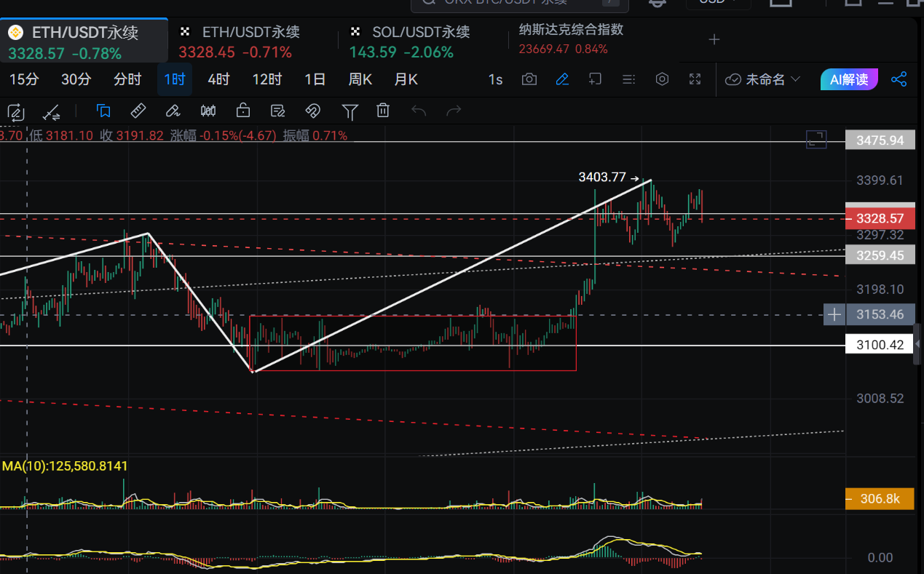Click the camera screenshot icon
Viewport: 924px width, 574px height.
(529, 79)
